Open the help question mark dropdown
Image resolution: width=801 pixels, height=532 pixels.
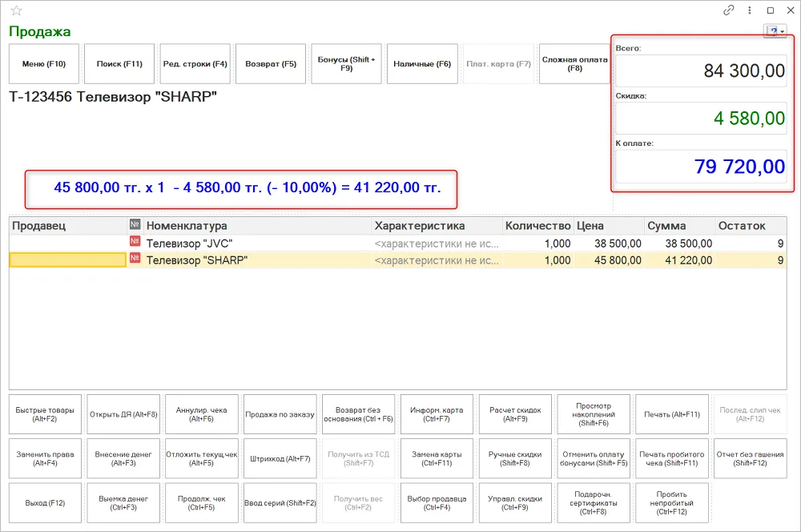point(775,31)
